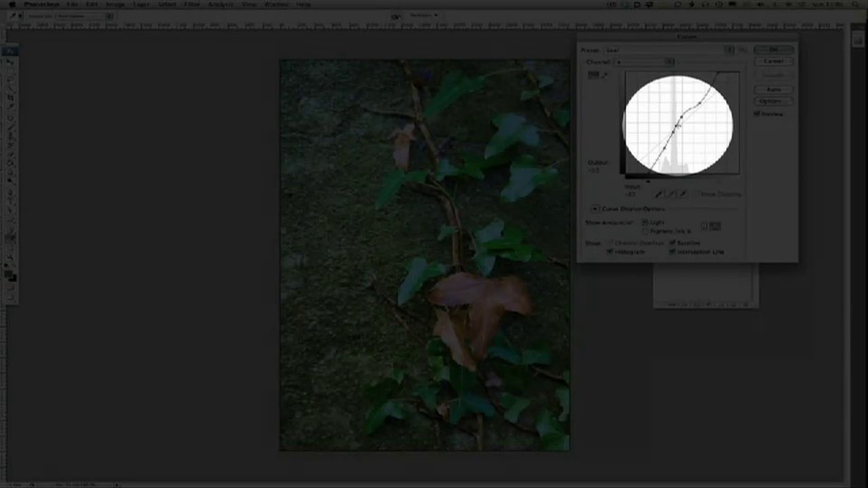Image resolution: width=868 pixels, height=488 pixels.
Task: Click the Input value field in Curves
Action: (630, 195)
